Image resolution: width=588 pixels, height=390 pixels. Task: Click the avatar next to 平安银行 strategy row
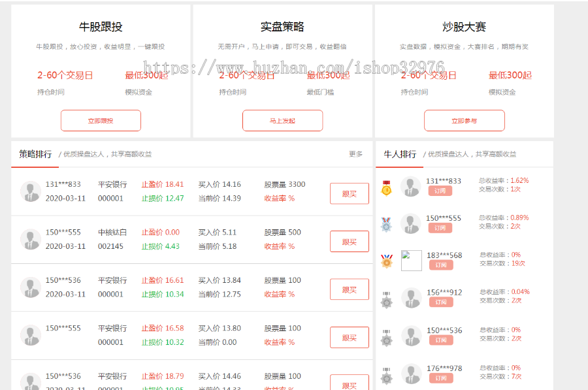[x=31, y=190]
